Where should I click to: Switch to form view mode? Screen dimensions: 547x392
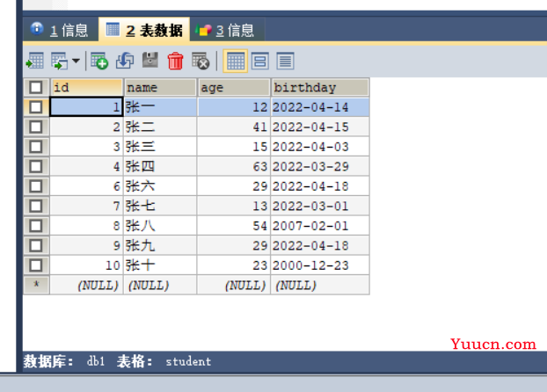(260, 61)
